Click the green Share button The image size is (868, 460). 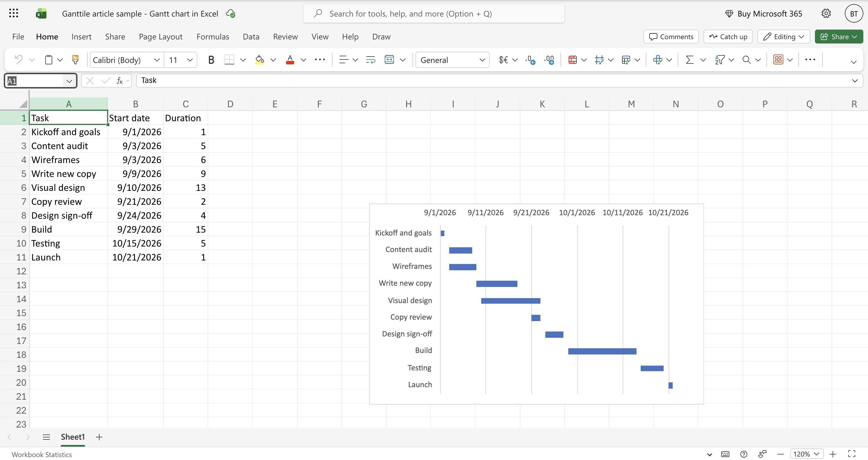pos(839,36)
